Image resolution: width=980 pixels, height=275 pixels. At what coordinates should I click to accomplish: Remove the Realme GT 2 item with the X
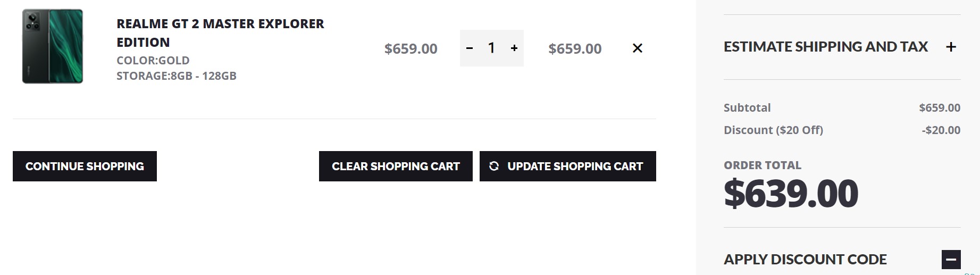click(638, 48)
